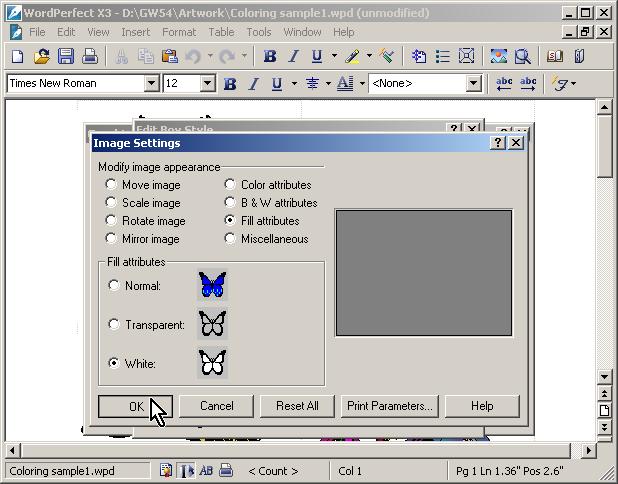This screenshot has width=618, height=484.
Task: Click the QuickFind Next abc icon
Action: pyautogui.click(x=528, y=84)
